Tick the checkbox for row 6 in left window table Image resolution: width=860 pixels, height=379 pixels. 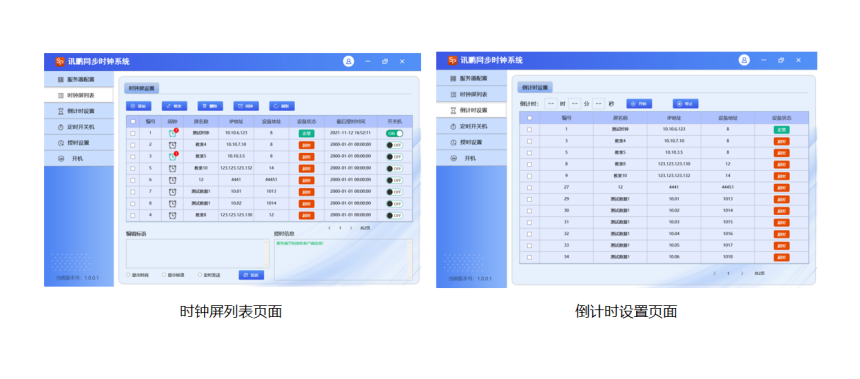pos(133,180)
